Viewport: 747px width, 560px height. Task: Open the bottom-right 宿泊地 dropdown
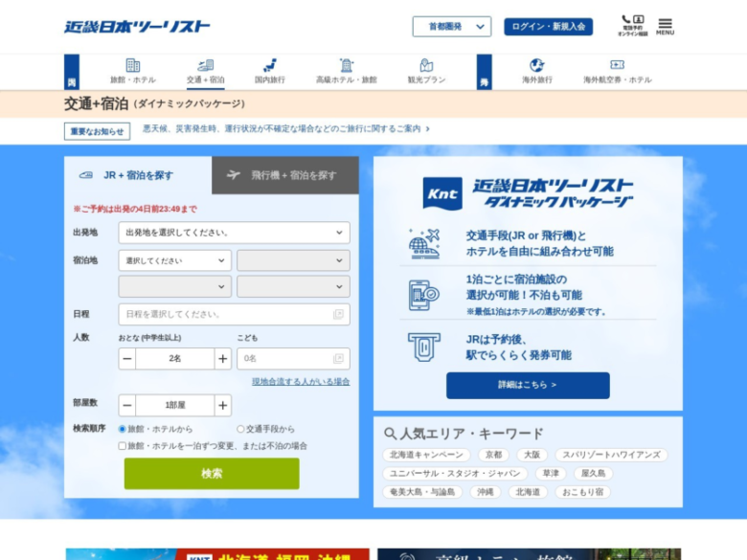(x=293, y=286)
